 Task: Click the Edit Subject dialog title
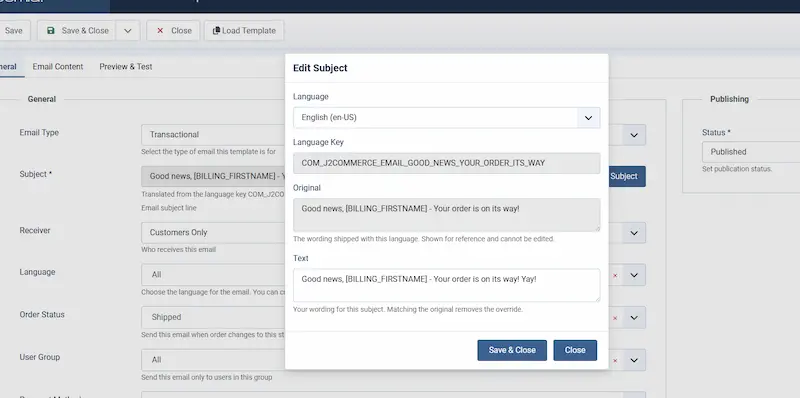(320, 68)
